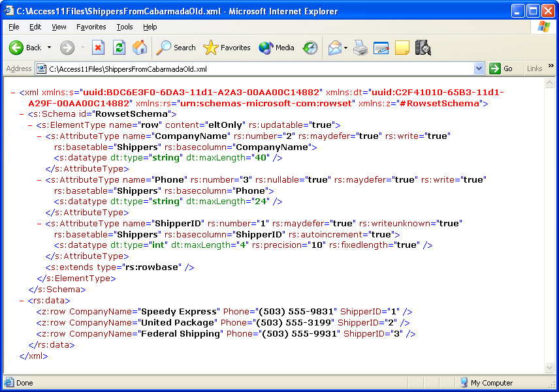Open the History pane icon
Screen dimensions: 559x392
[310, 48]
